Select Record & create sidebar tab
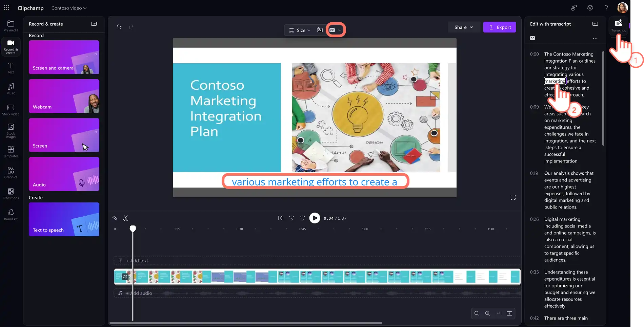The width and height of the screenshot is (644, 327). tap(11, 47)
